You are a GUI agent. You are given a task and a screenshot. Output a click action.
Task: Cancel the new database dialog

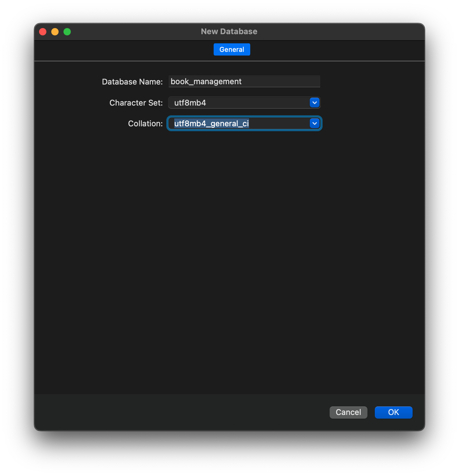348,412
